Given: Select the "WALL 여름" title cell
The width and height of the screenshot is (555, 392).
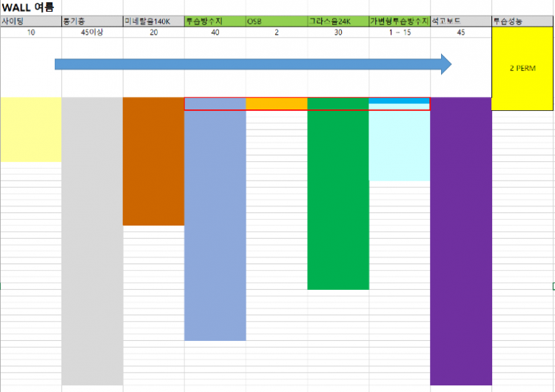Looking at the screenshot, I should pos(28,7).
